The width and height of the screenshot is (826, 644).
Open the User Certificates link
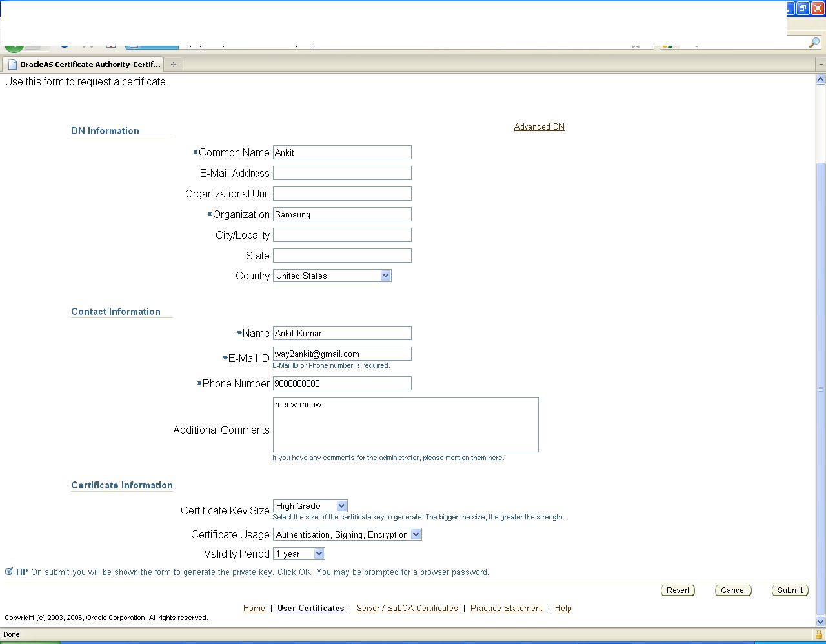point(310,609)
